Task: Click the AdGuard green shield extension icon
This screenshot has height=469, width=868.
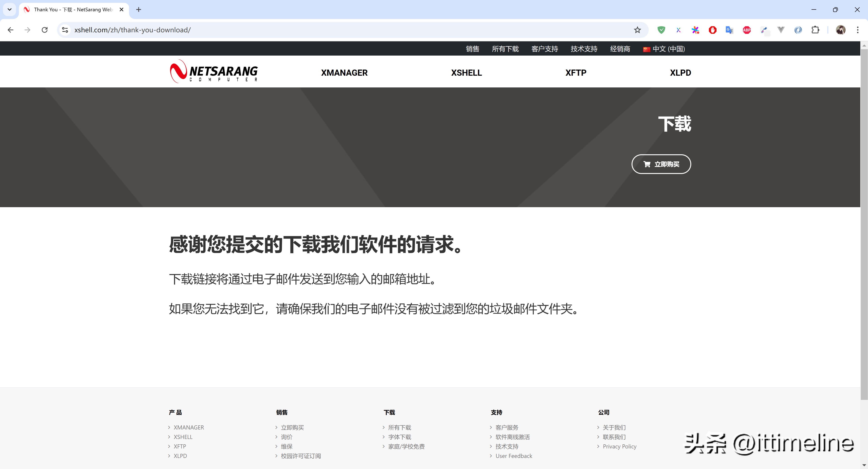Action: 661,30
